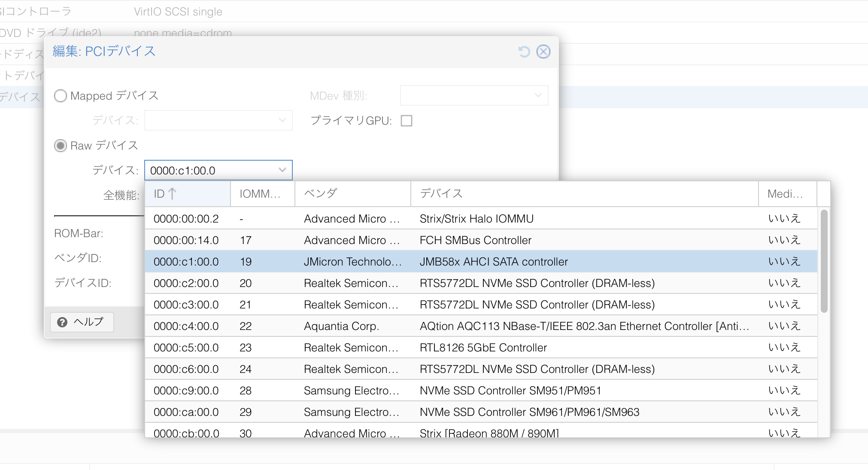Open the Raw デバイス dropdown arrow
Screen dimensions: 868x470
click(x=282, y=170)
